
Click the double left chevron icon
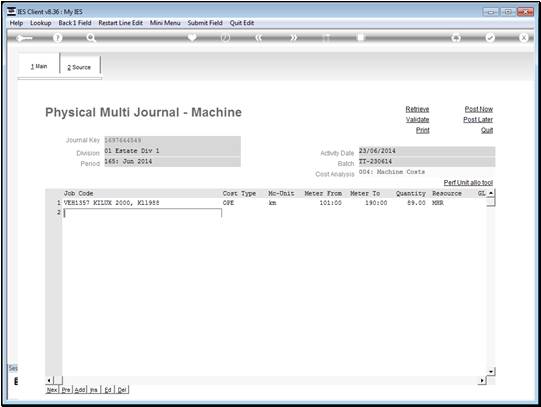coord(258,38)
